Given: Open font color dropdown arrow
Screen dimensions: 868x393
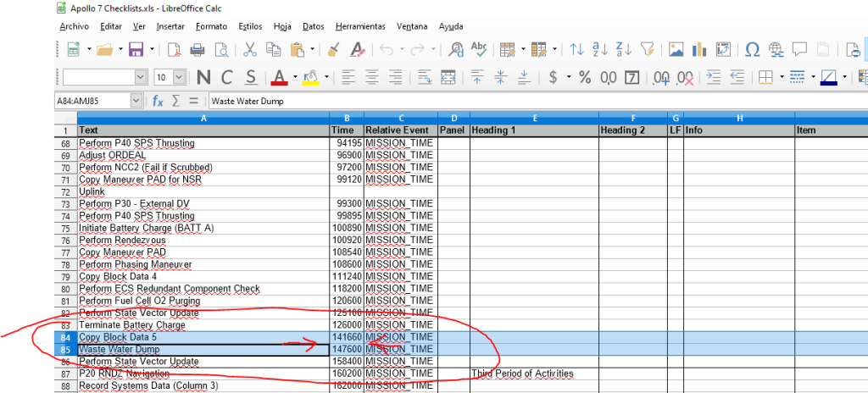Looking at the screenshot, I should 295,77.
